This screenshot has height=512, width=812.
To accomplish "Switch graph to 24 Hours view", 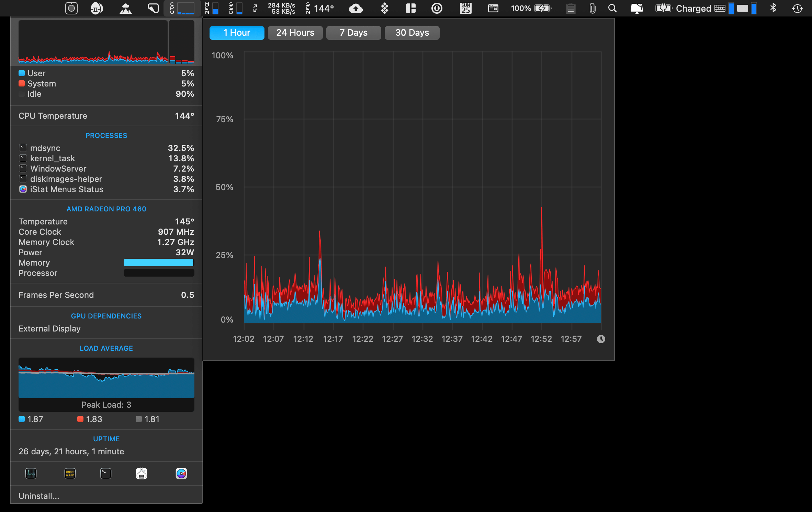I will point(295,33).
